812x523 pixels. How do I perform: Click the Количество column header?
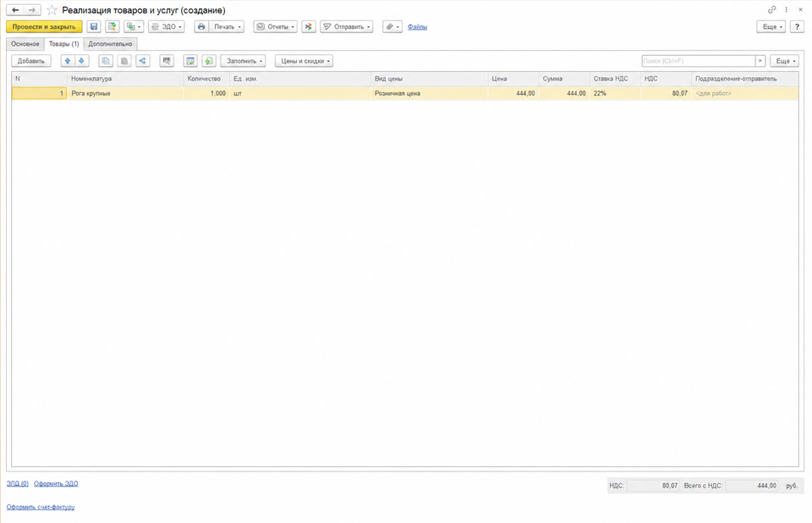(x=206, y=79)
